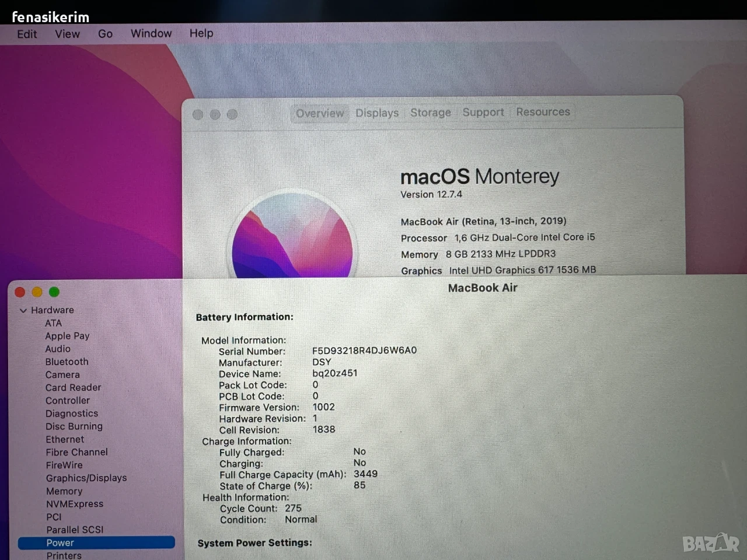Select FireWire in the sidebar
747x560 pixels.
click(64, 465)
